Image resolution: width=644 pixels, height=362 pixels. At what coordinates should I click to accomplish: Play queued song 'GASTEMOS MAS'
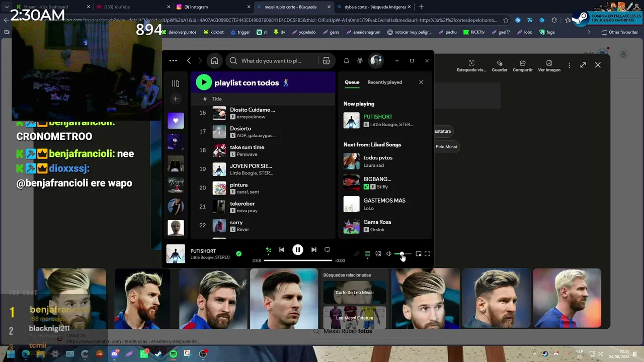(385, 204)
